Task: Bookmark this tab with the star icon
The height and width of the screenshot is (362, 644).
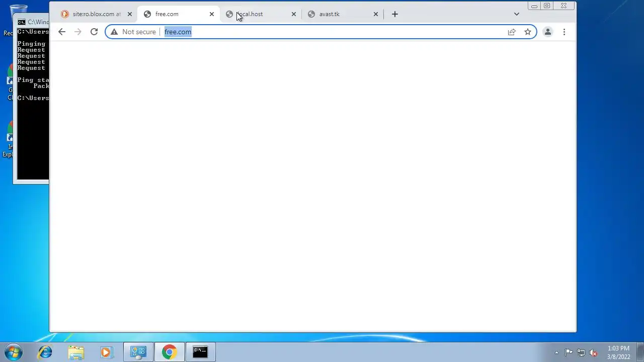Action: click(528, 32)
